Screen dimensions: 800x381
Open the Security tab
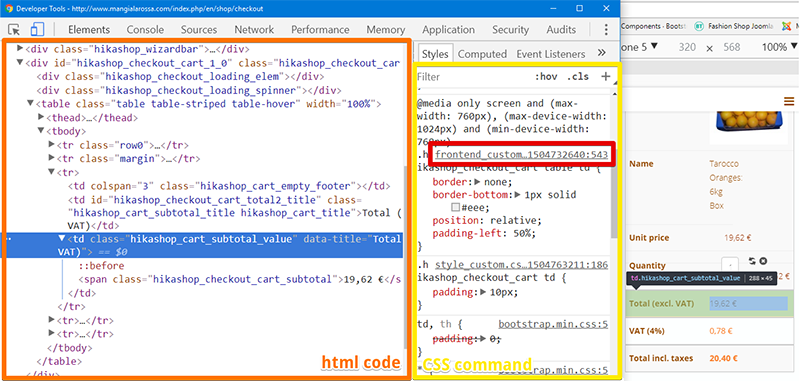coord(510,30)
